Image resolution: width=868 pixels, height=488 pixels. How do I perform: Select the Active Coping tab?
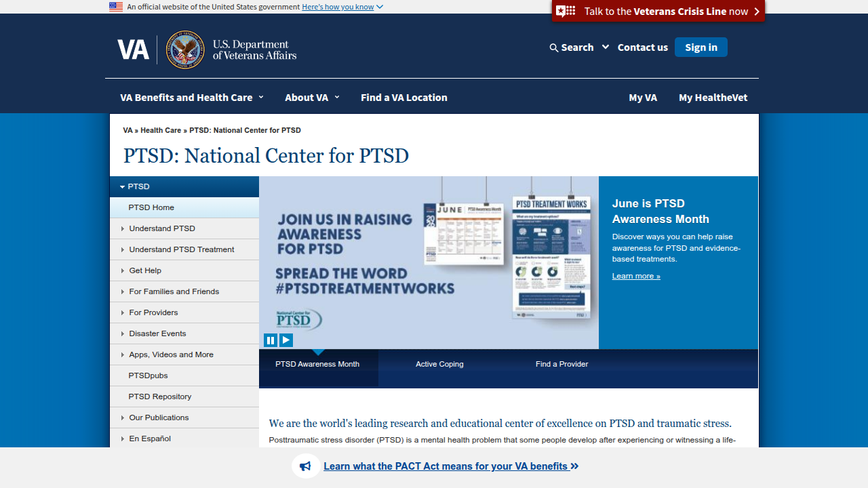click(x=439, y=364)
